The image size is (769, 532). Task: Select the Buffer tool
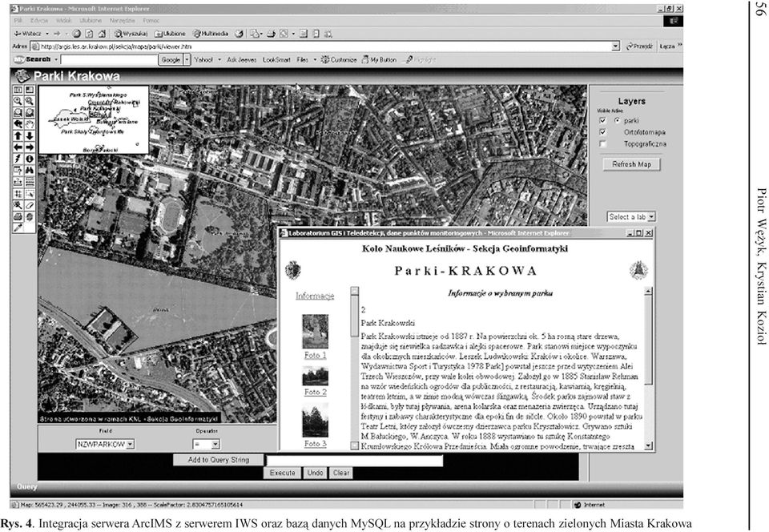pyautogui.click(x=18, y=193)
